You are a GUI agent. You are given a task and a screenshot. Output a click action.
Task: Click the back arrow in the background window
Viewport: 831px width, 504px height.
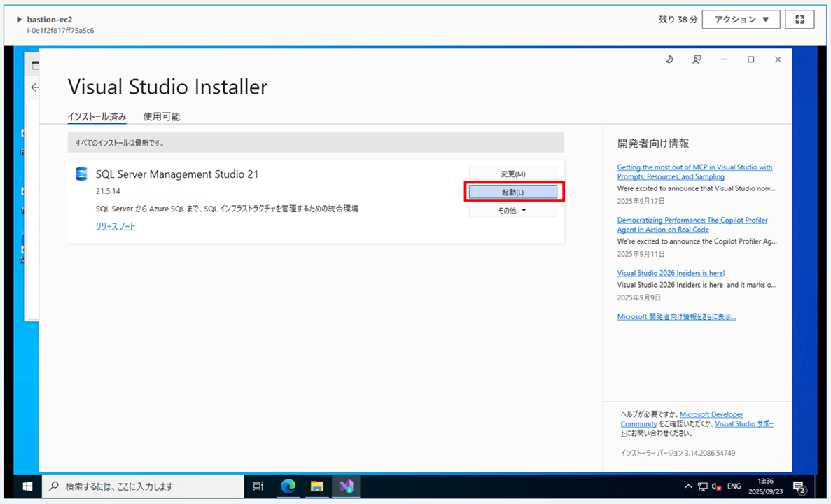click(34, 87)
